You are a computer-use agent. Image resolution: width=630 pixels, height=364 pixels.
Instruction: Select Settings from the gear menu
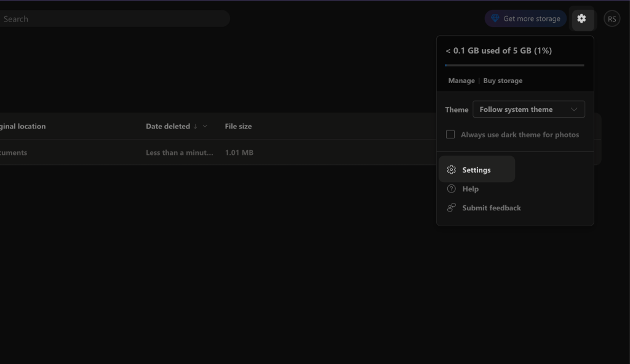[x=477, y=169]
